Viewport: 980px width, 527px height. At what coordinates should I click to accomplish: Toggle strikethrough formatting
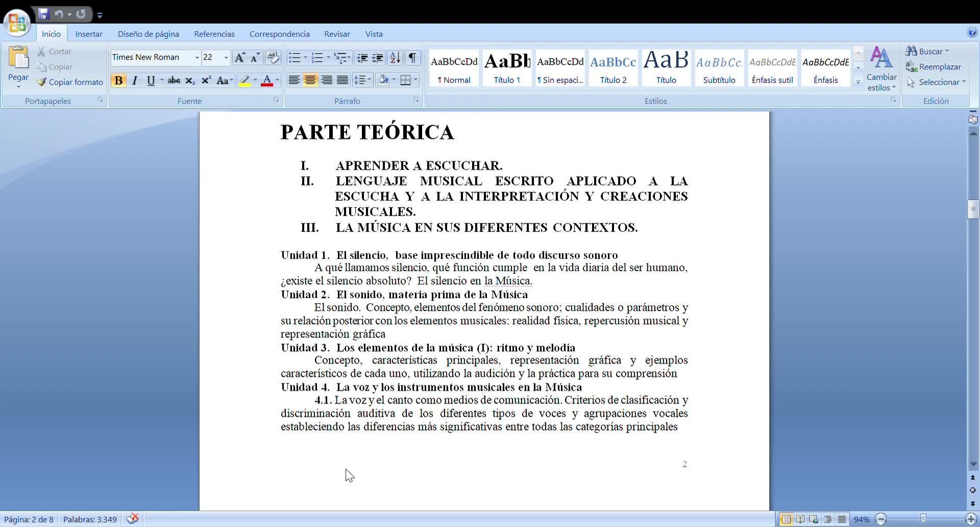click(x=174, y=81)
